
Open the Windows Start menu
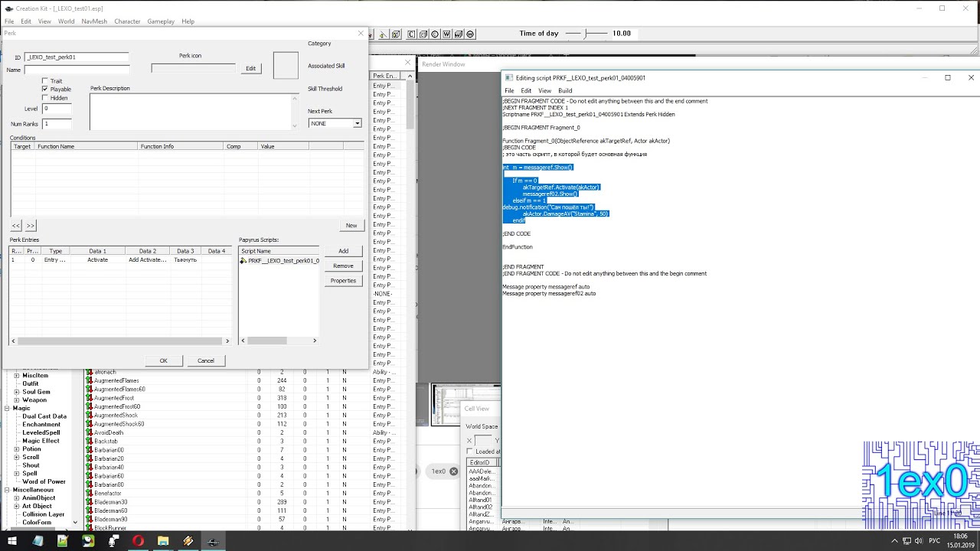point(13,540)
